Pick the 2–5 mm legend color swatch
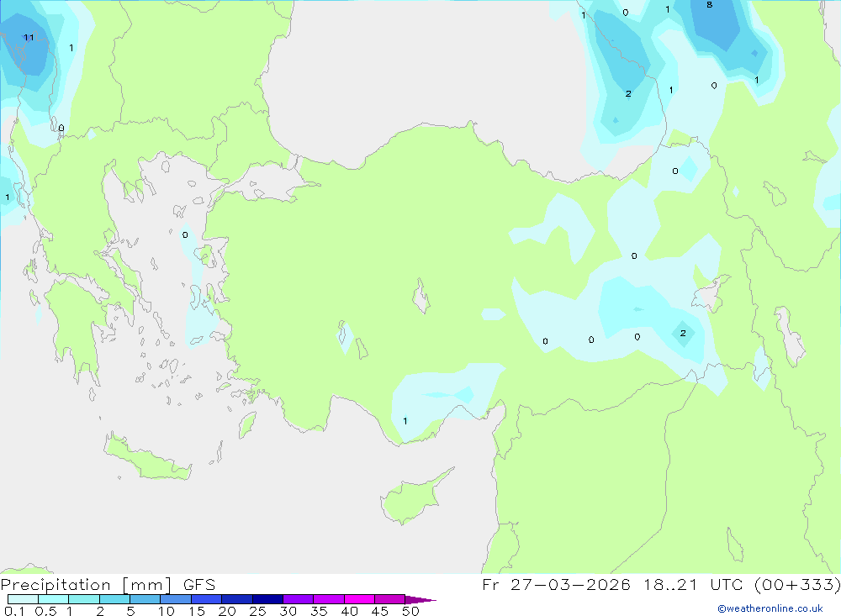 [114, 599]
